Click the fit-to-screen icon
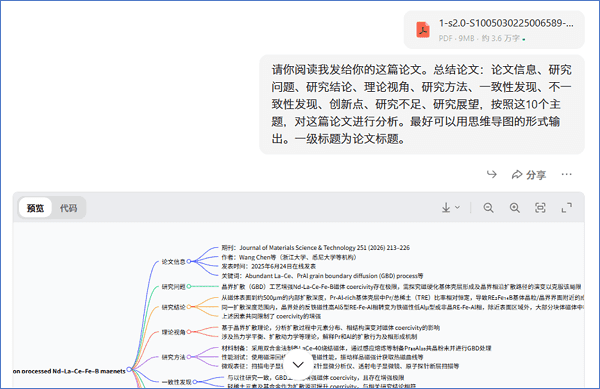This screenshot has width=600, height=389. click(x=540, y=208)
